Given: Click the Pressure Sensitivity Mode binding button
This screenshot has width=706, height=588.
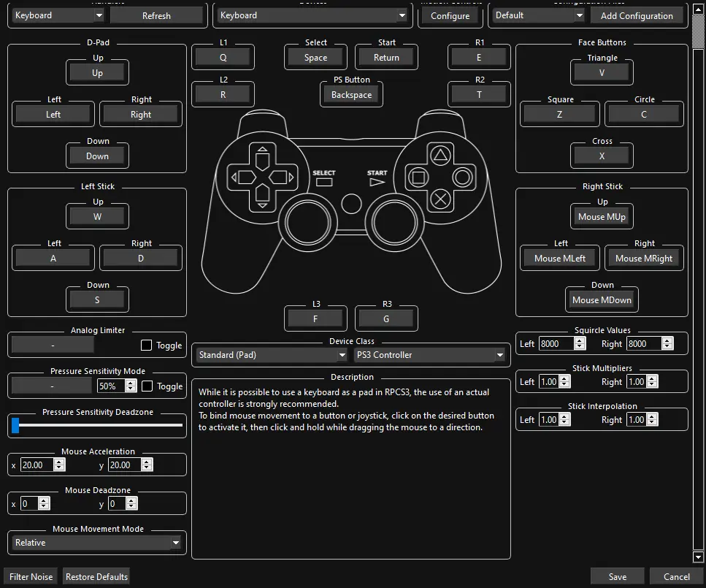Looking at the screenshot, I should click(52, 386).
